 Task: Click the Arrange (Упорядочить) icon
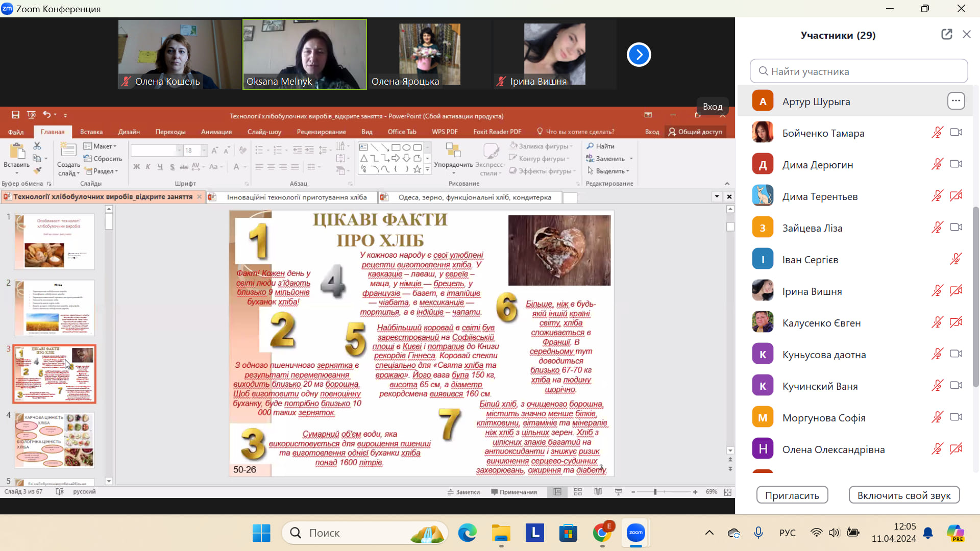[x=453, y=151]
